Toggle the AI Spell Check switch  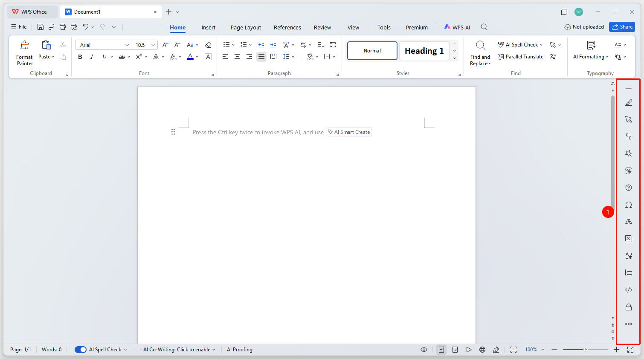[x=81, y=350]
